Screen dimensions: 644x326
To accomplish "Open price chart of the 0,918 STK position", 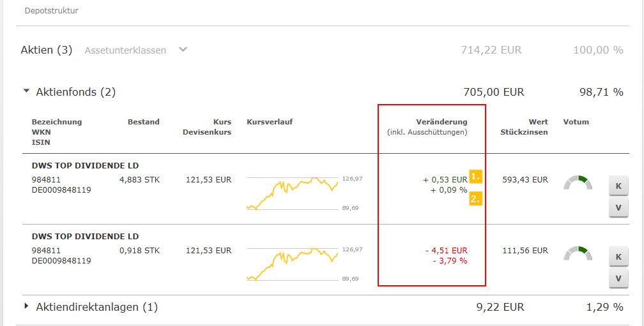I will [293, 263].
